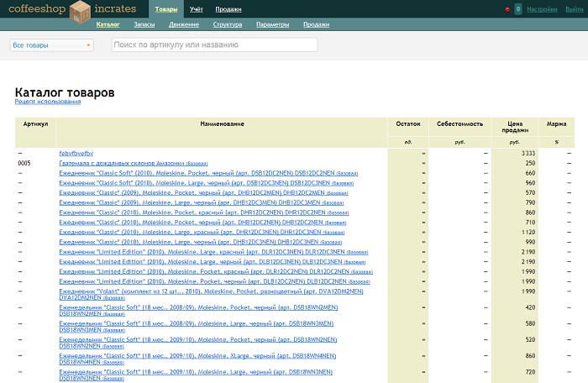Open the Гватемала coffee product link
This screenshot has height=383, width=588.
[x=133, y=163]
